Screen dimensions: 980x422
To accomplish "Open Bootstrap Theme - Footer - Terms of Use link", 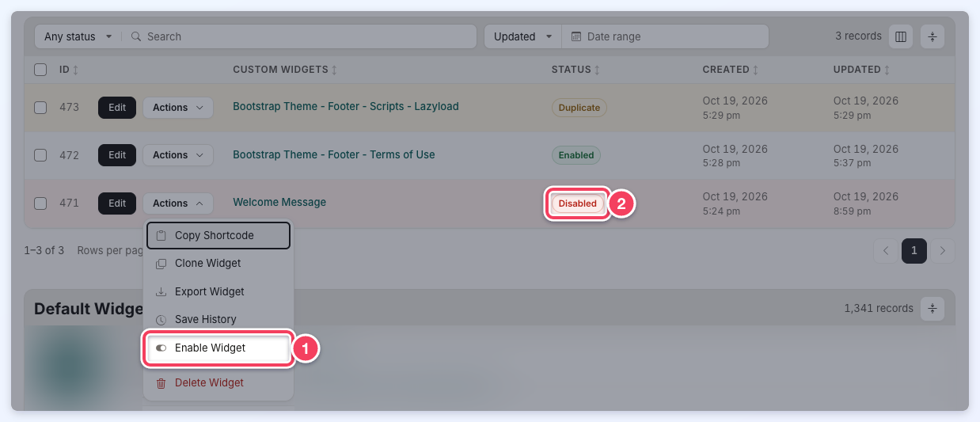I will (334, 154).
